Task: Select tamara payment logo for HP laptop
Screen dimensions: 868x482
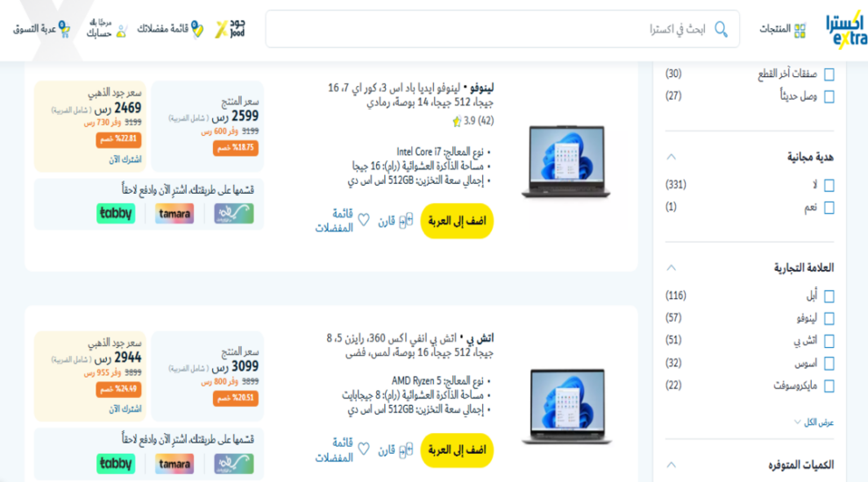Action: tap(174, 464)
